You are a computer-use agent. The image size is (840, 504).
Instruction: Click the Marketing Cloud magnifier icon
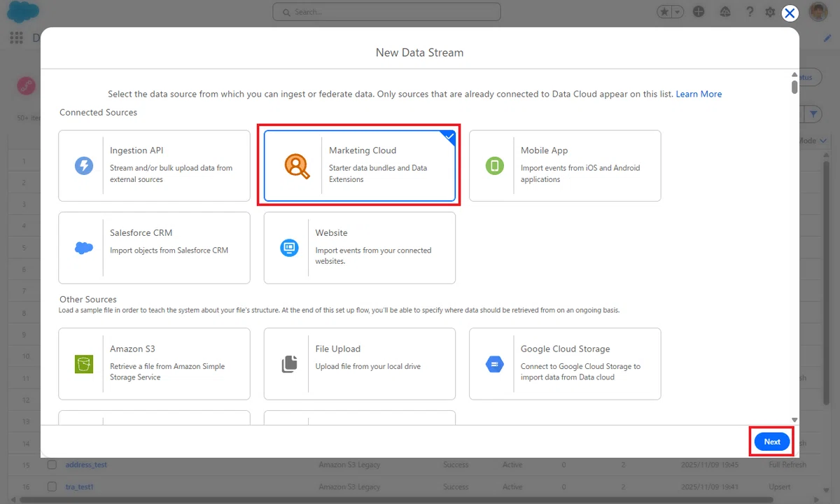tap(297, 166)
